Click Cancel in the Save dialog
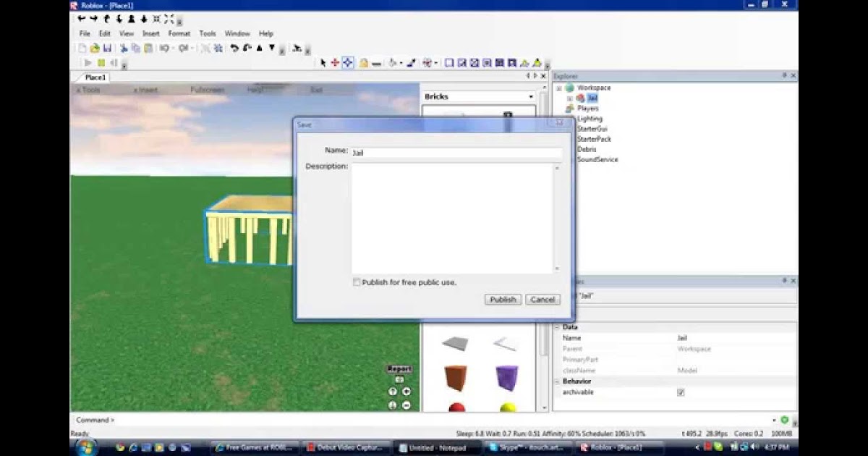 (542, 300)
